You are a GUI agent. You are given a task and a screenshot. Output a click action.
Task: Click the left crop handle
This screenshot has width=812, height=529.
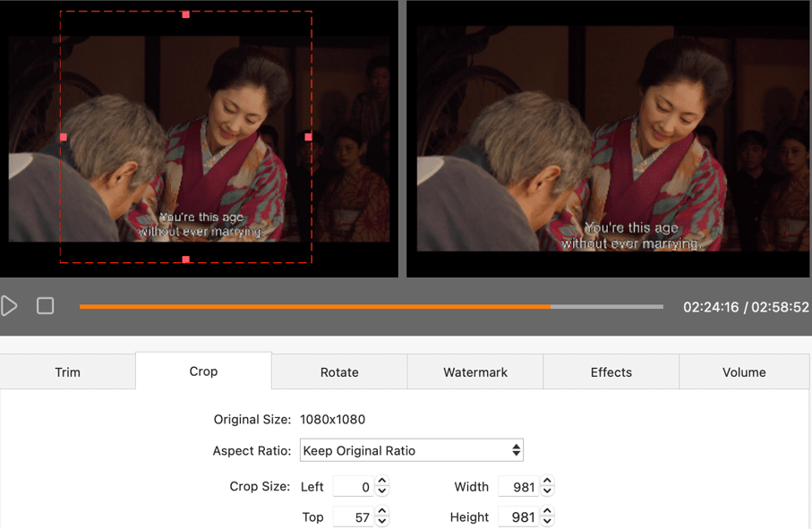[x=63, y=137]
